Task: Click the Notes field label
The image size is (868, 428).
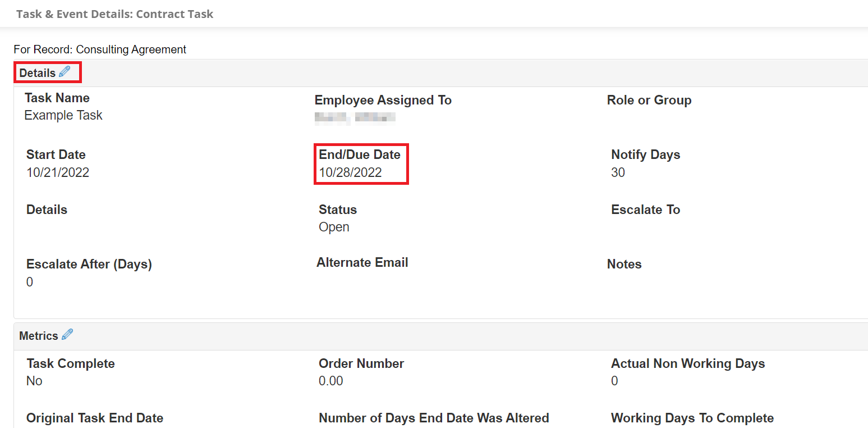Action: [624, 264]
